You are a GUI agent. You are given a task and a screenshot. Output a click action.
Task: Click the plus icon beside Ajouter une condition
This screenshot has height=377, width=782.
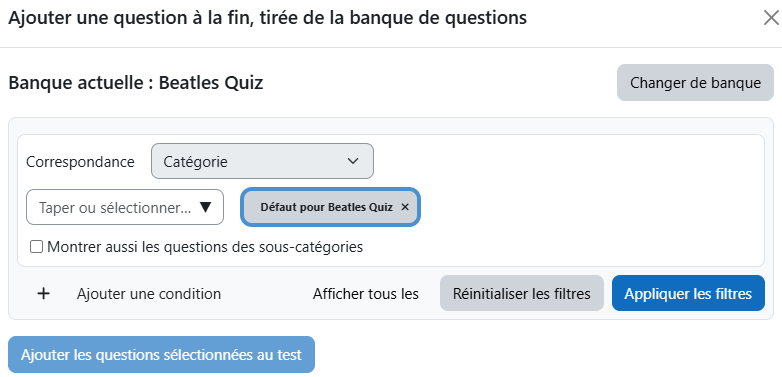tap(44, 294)
